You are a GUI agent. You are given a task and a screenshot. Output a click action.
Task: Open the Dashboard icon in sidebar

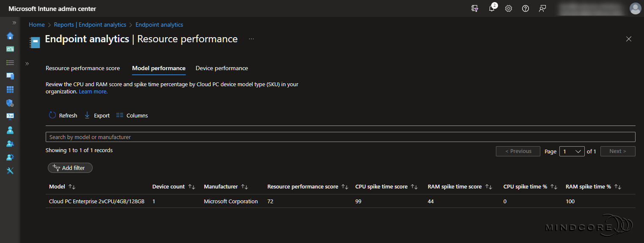(x=10, y=49)
